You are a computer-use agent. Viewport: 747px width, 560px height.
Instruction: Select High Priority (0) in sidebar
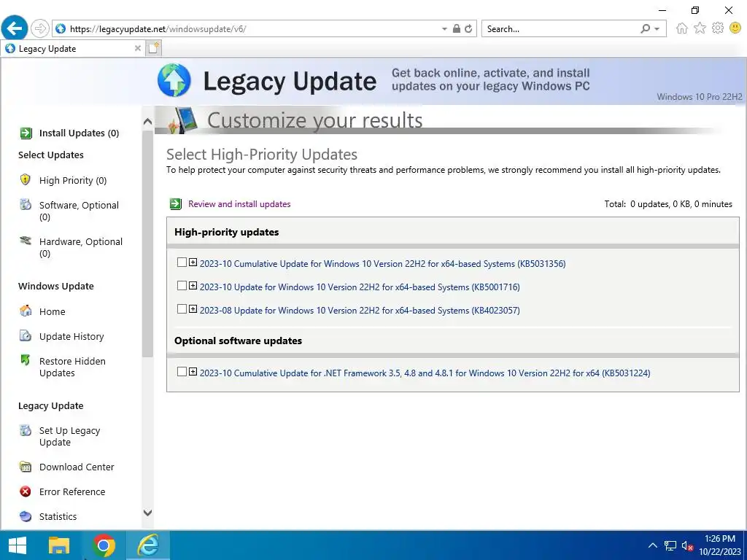(73, 181)
